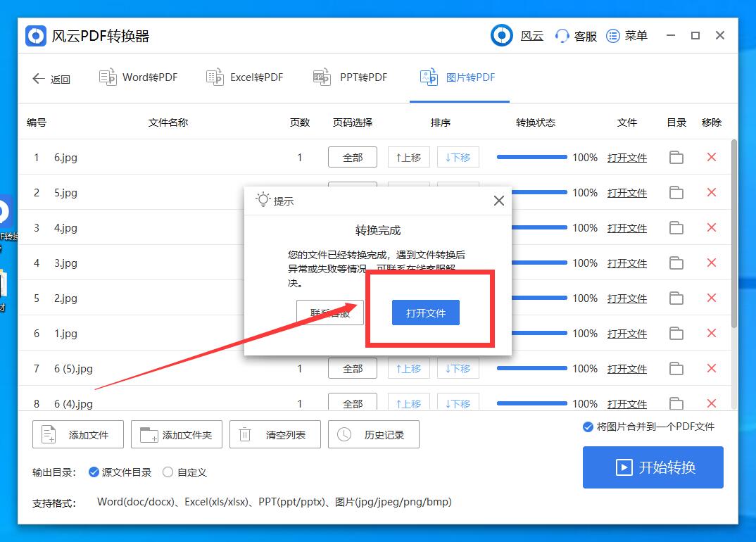Open the output folder for 6.jpg
Image resolution: width=756 pixels, height=542 pixels.
tap(676, 157)
